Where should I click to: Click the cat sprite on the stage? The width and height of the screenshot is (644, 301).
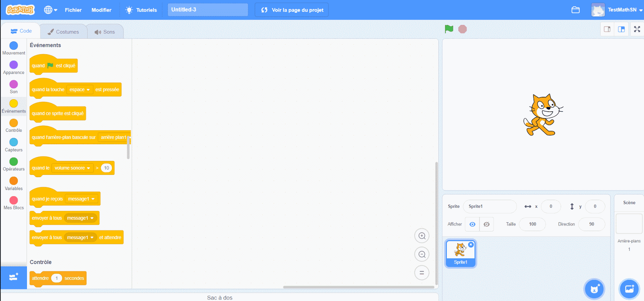click(543, 115)
